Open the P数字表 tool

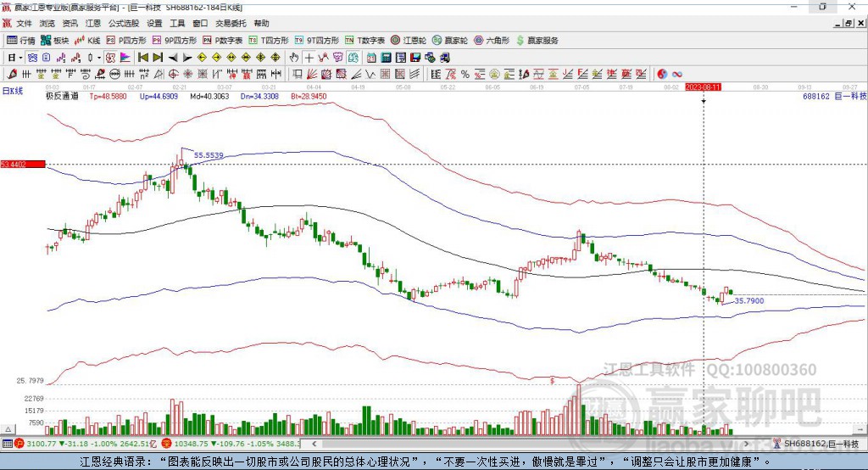(x=223, y=41)
